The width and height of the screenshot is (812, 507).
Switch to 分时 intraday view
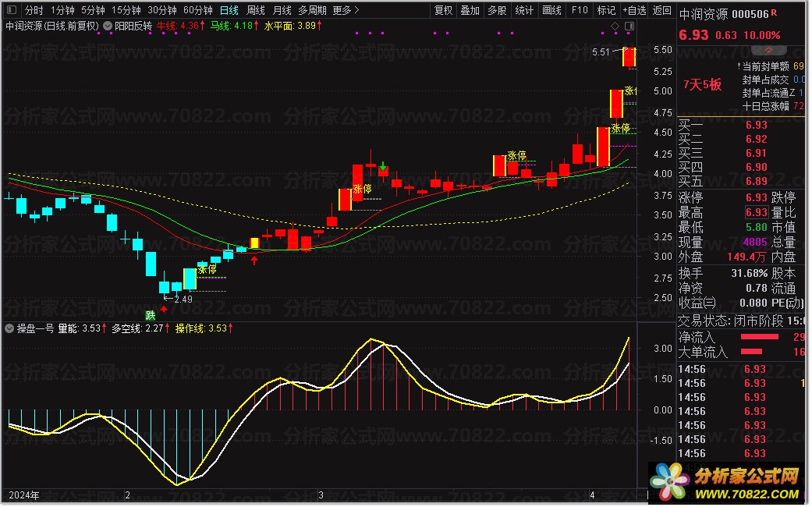pos(34,10)
